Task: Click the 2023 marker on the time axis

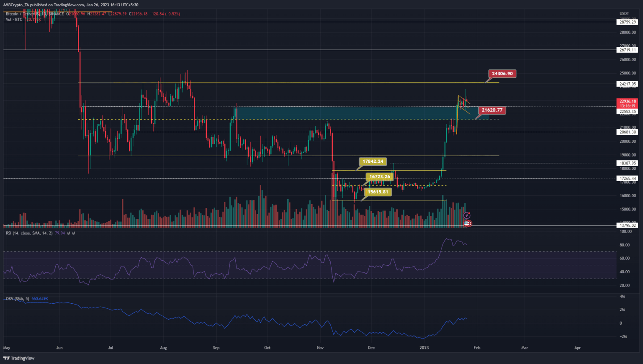Action: [x=424, y=348]
